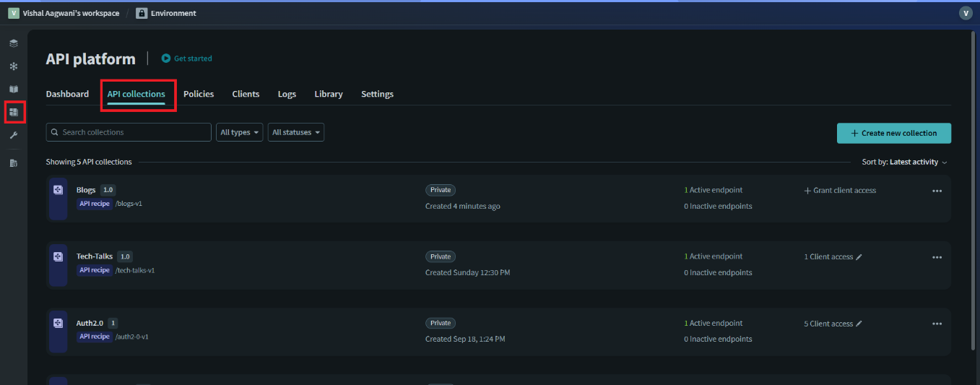980x385 pixels.
Task: Click the lock icon beside Environment
Action: [x=142, y=13]
